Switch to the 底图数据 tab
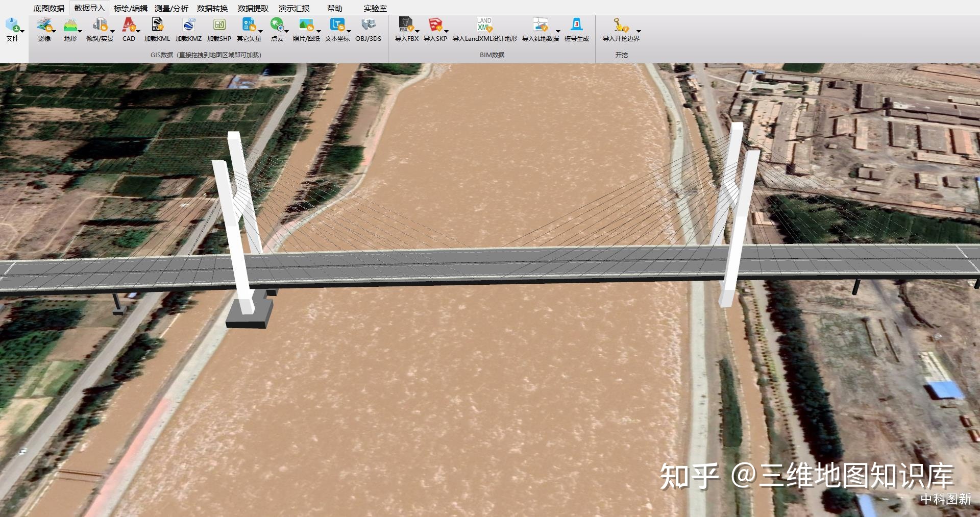 click(49, 8)
